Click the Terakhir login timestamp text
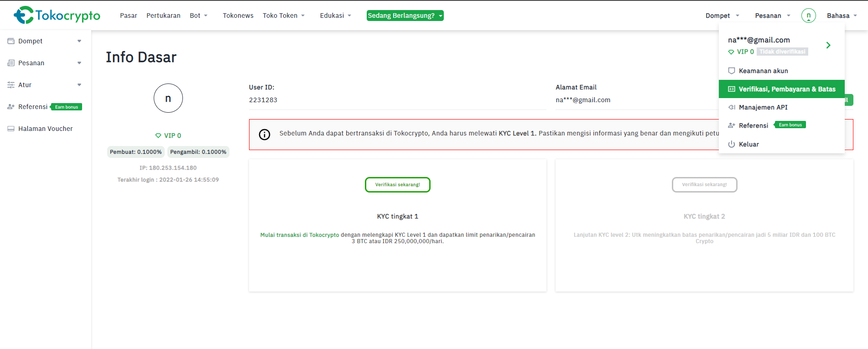This screenshot has width=868, height=349. tap(168, 180)
